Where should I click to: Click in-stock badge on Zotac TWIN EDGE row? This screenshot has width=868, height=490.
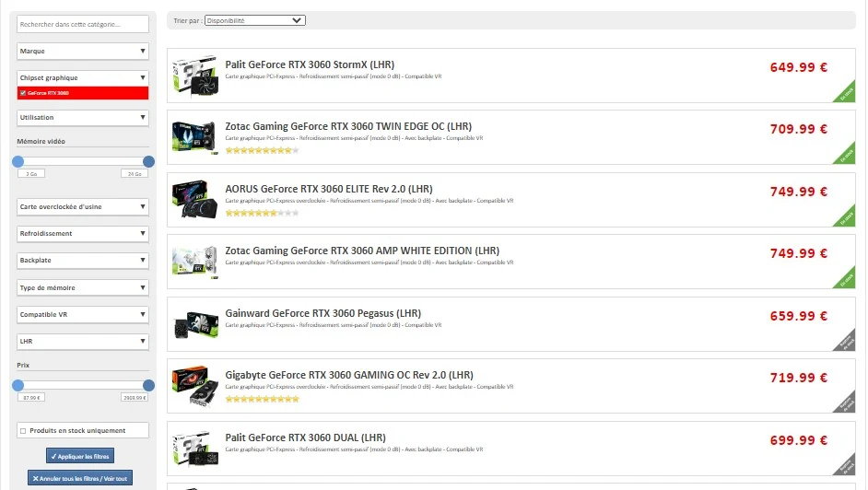[847, 156]
